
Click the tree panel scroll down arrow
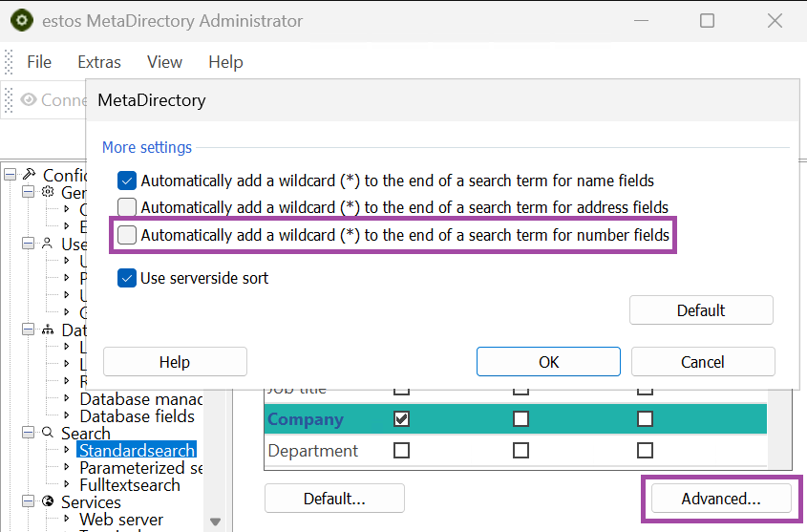215,521
